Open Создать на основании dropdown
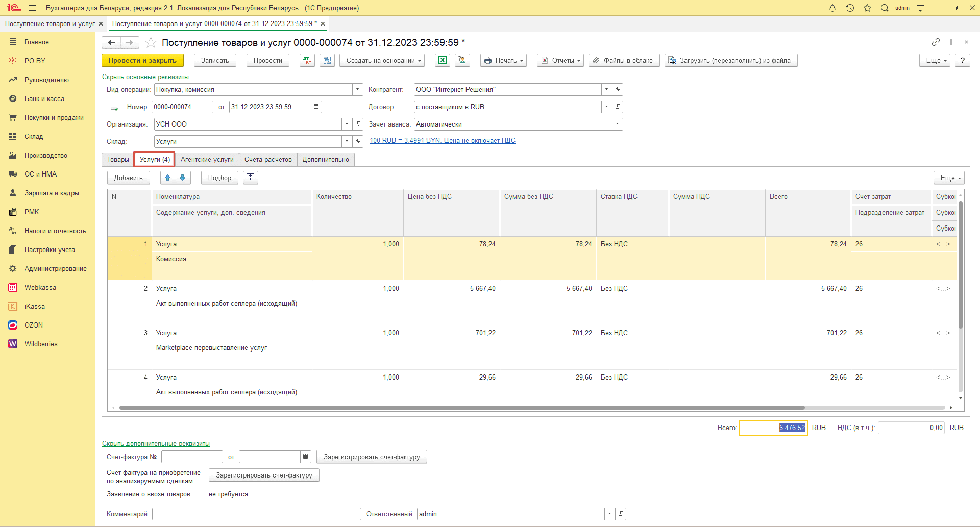The height and width of the screenshot is (527, 980). point(382,60)
